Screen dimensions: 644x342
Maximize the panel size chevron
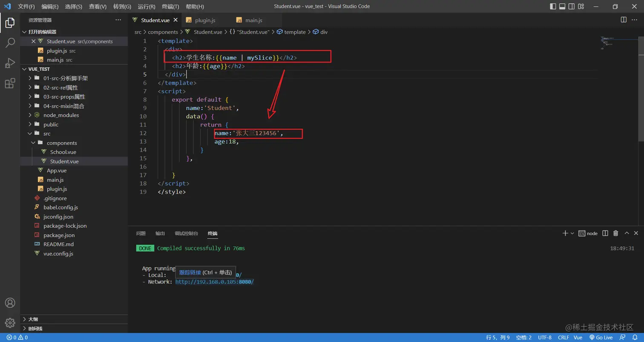[627, 233]
